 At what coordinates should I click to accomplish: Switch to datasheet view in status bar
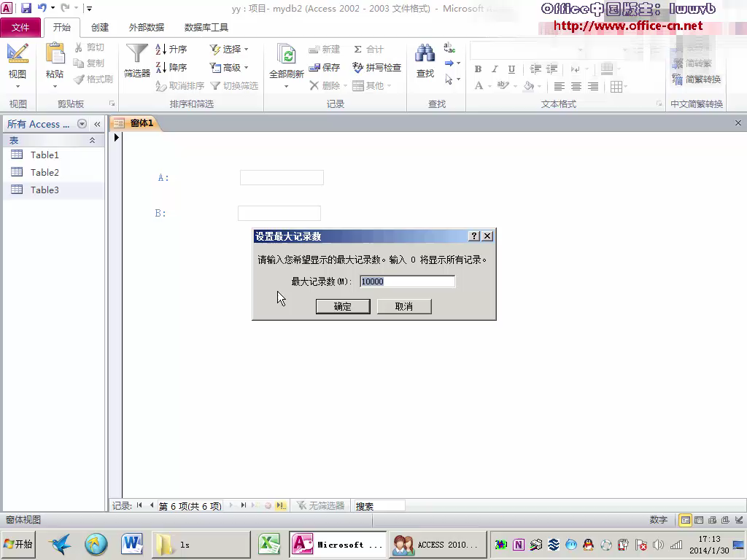(x=699, y=520)
